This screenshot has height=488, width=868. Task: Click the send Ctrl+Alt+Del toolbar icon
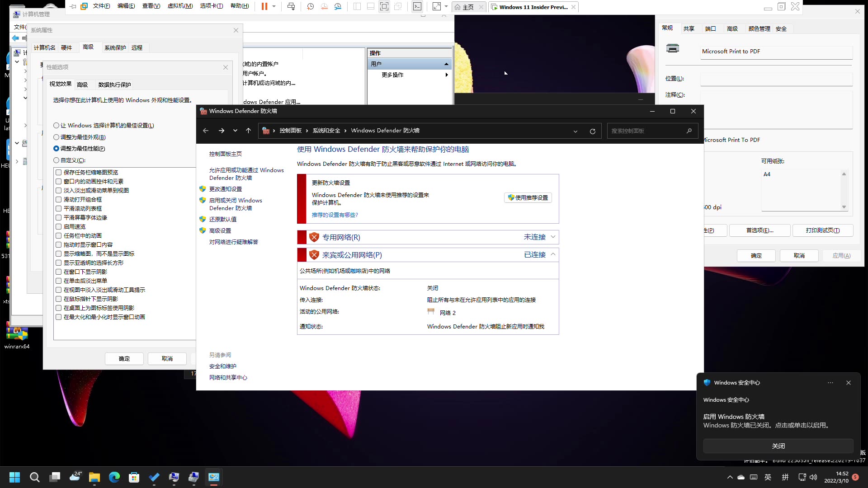tap(291, 6)
